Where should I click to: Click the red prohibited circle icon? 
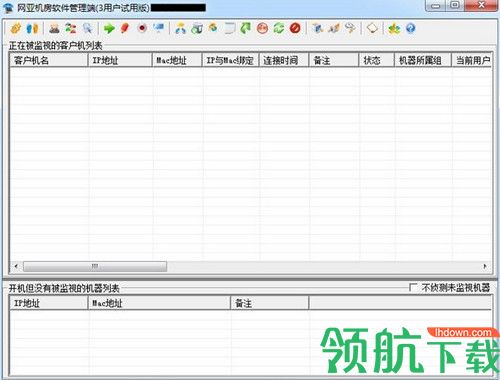tap(295, 28)
